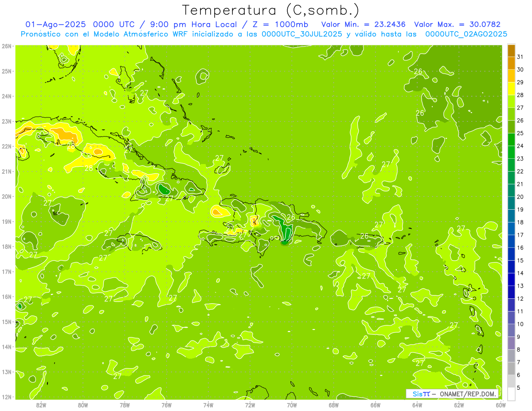
Task: Click the 20N latitude axis label
Action: pyautogui.click(x=7, y=196)
